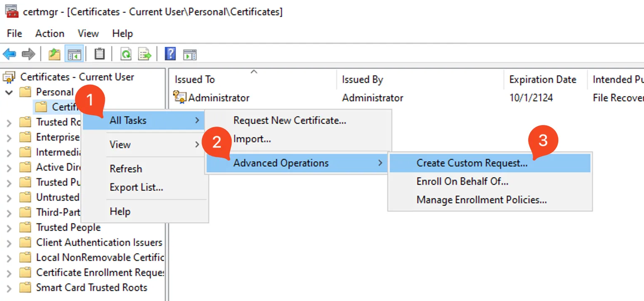Viewport: 644px width, 301px height.
Task: Click the Properties clipboard icon on toolbar
Action: pos(99,54)
